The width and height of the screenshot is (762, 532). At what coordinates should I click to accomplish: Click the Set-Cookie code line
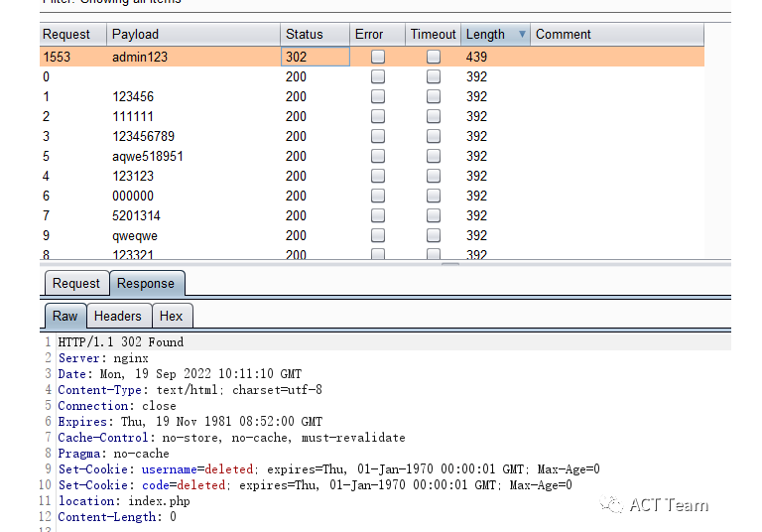point(316,485)
